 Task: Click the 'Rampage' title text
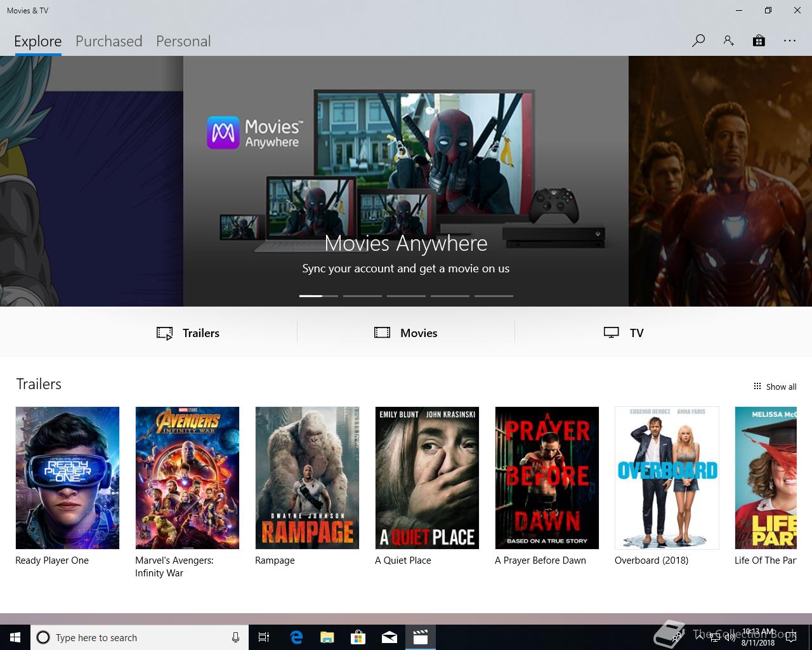(275, 560)
